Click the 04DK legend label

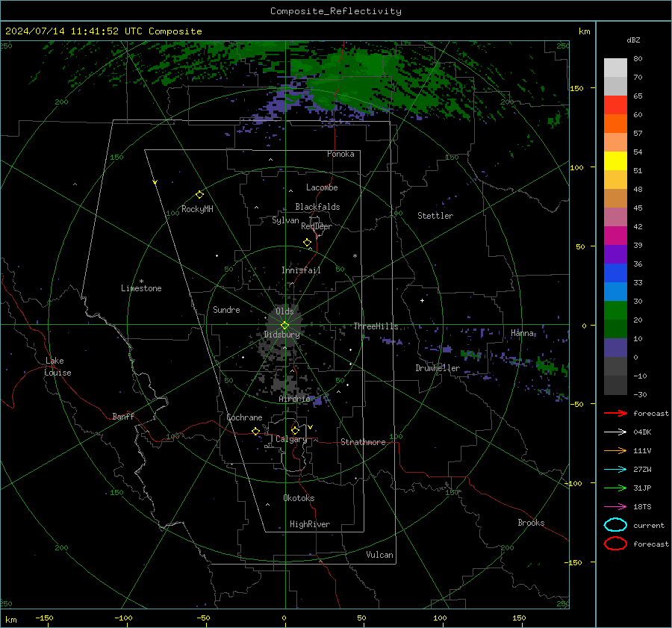point(642,432)
